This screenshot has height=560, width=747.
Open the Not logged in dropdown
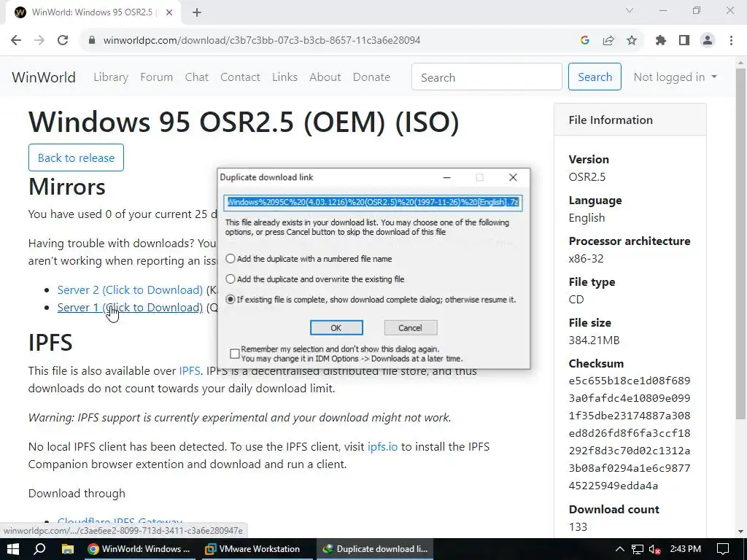pos(675,77)
